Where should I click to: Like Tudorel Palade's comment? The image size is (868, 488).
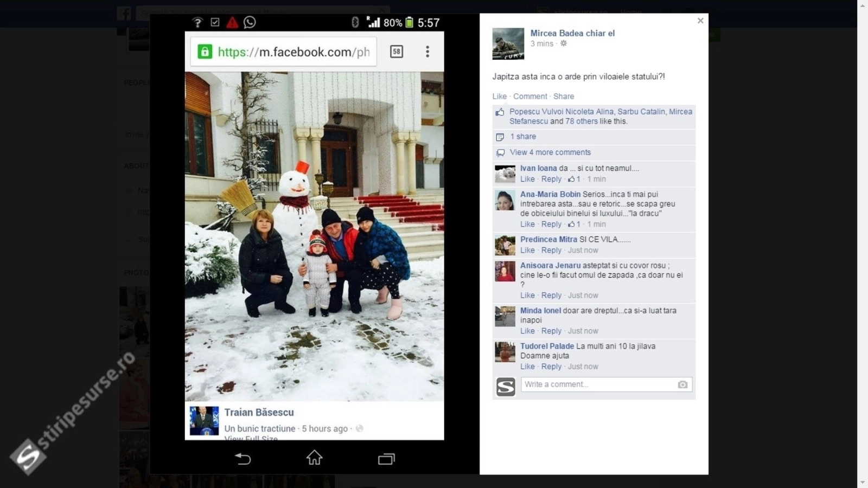point(527,367)
